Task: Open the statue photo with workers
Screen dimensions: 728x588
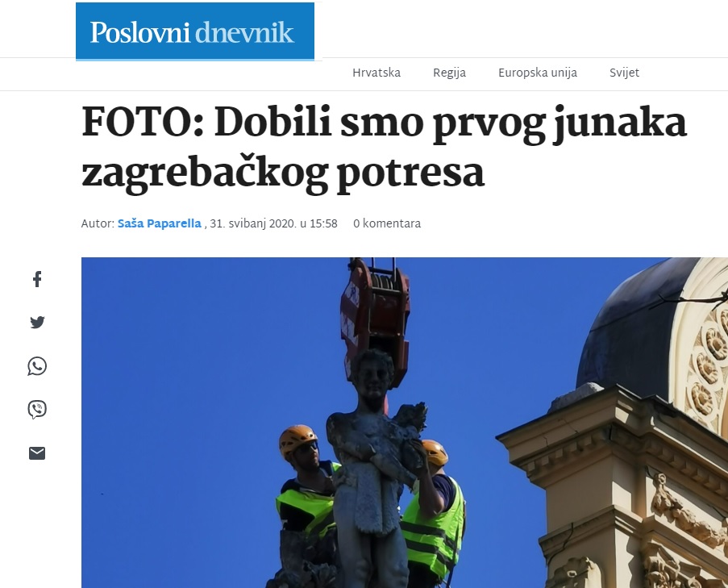Action: point(405,423)
